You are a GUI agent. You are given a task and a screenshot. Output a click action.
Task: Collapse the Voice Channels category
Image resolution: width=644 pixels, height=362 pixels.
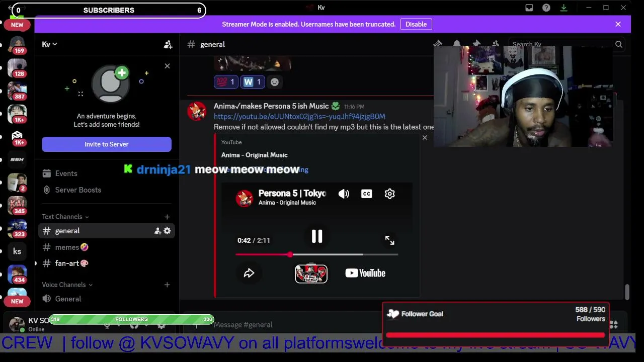pos(67,285)
